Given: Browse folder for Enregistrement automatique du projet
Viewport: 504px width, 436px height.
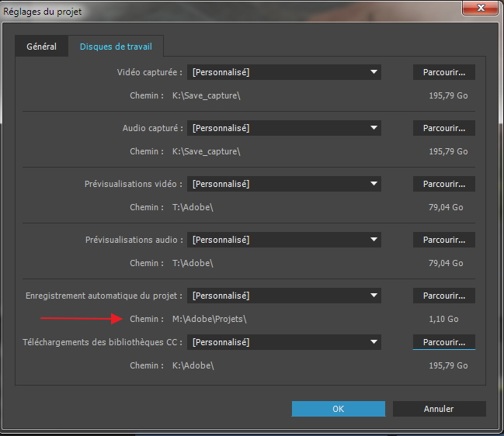Looking at the screenshot, I should (444, 296).
